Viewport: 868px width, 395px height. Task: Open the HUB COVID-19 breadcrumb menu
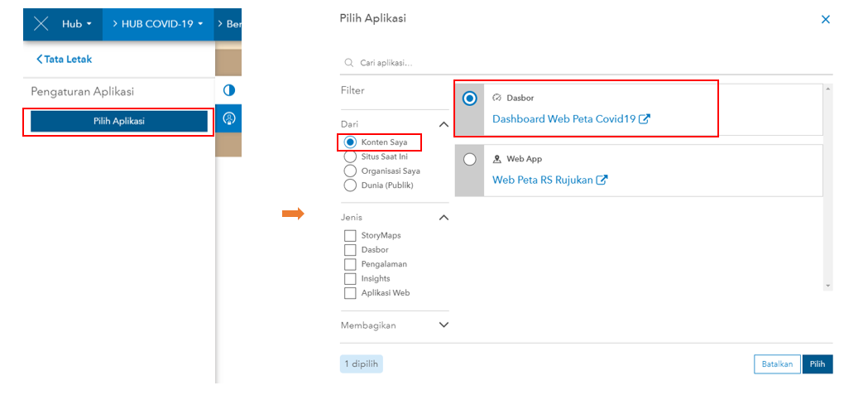[157, 24]
